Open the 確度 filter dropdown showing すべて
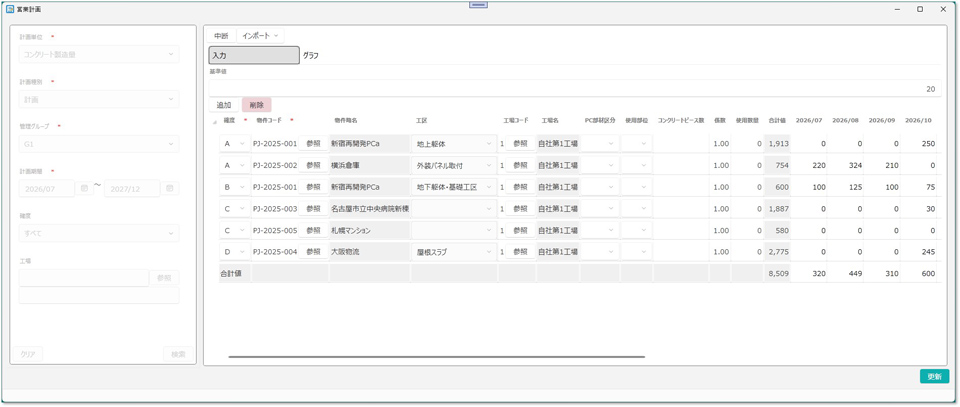Screen dimensions: 960x407 coord(99,233)
